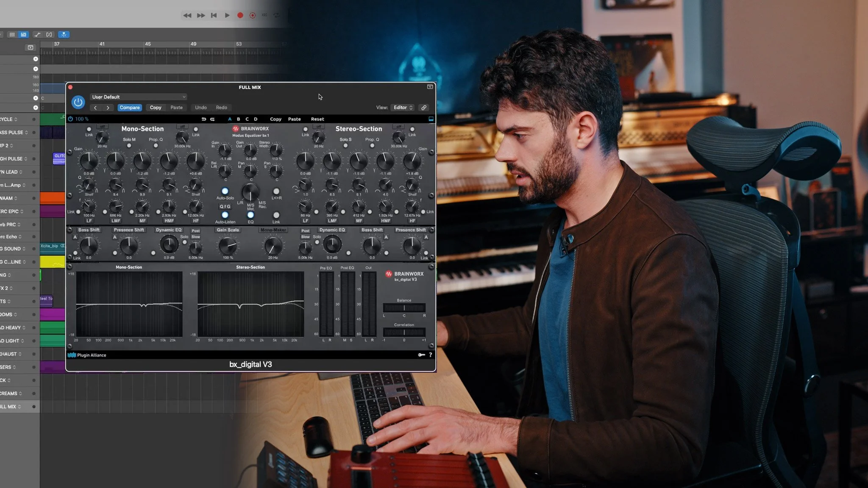Viewport: 868px width, 488px height.
Task: Click the capture recording button
Action: point(253,15)
